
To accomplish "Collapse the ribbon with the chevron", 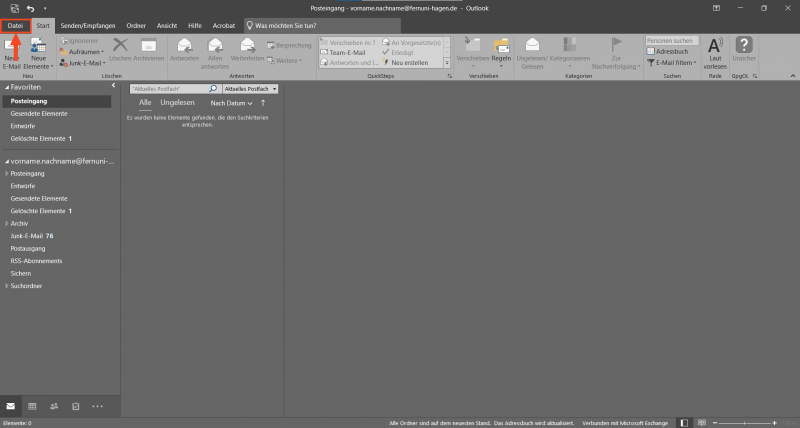I will [x=793, y=76].
